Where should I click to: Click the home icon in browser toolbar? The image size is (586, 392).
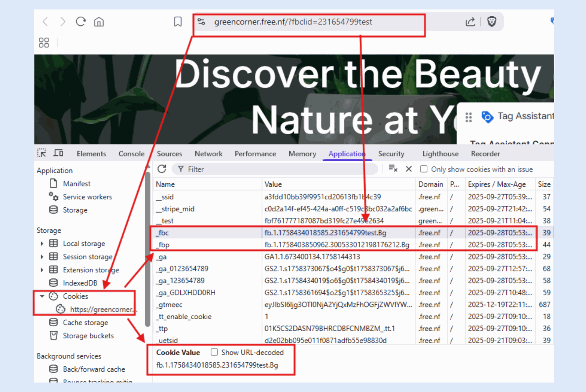pyautogui.click(x=99, y=22)
